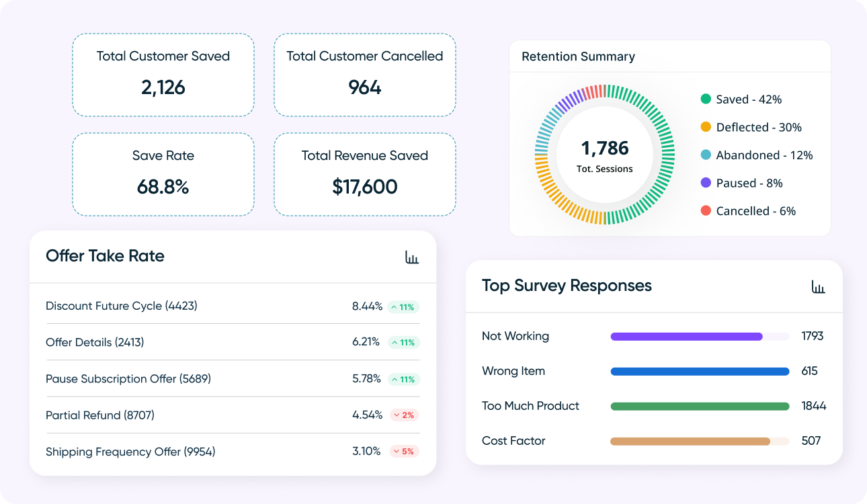Click the orange Deflected legend dot
Screen dimensions: 867x504
point(706,127)
